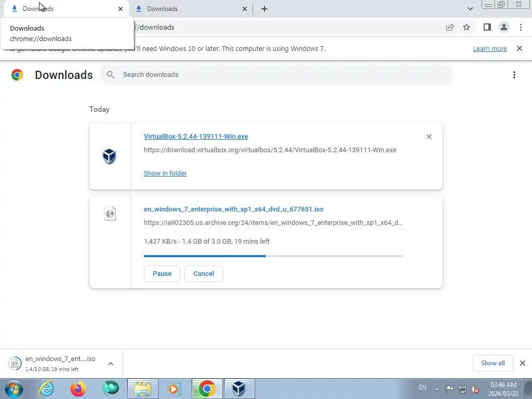Viewport: 532px width, 399px height.
Task: Close the bottom downloads shelf
Action: 523,363
